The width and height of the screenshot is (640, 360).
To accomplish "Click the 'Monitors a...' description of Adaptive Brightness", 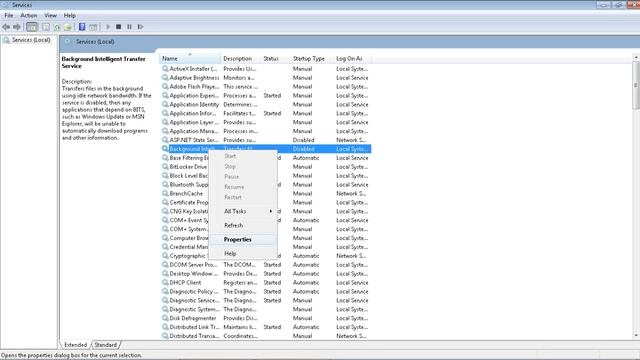I will (239, 78).
